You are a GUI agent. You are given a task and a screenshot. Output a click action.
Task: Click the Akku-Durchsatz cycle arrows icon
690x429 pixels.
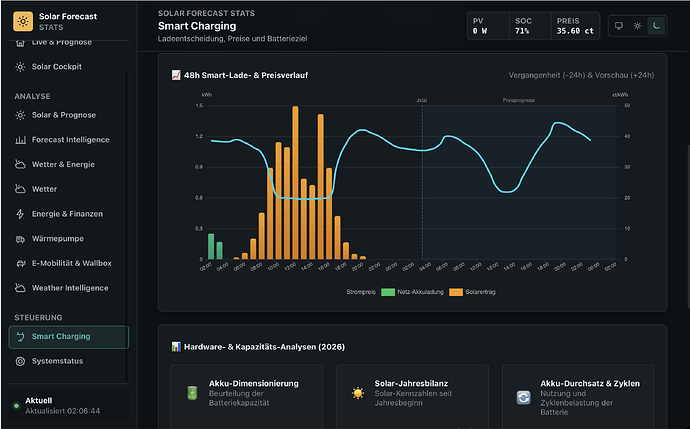[x=524, y=398]
